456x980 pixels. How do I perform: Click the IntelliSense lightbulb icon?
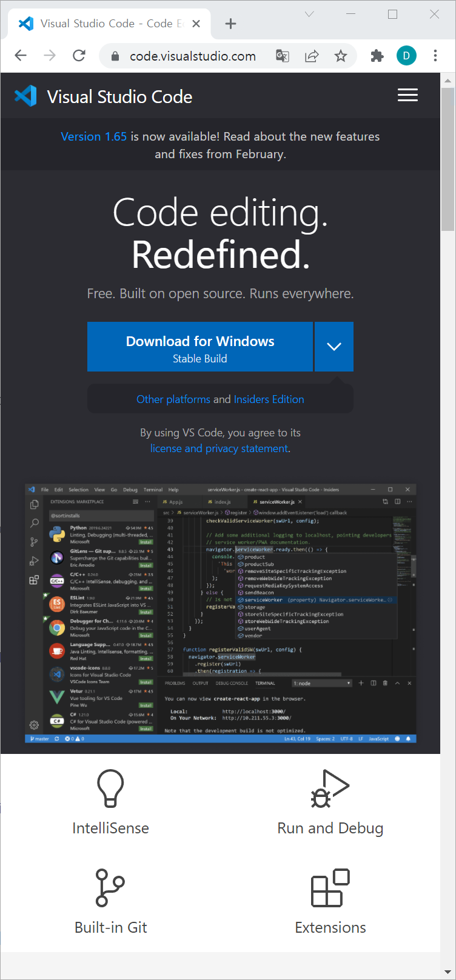(x=110, y=788)
